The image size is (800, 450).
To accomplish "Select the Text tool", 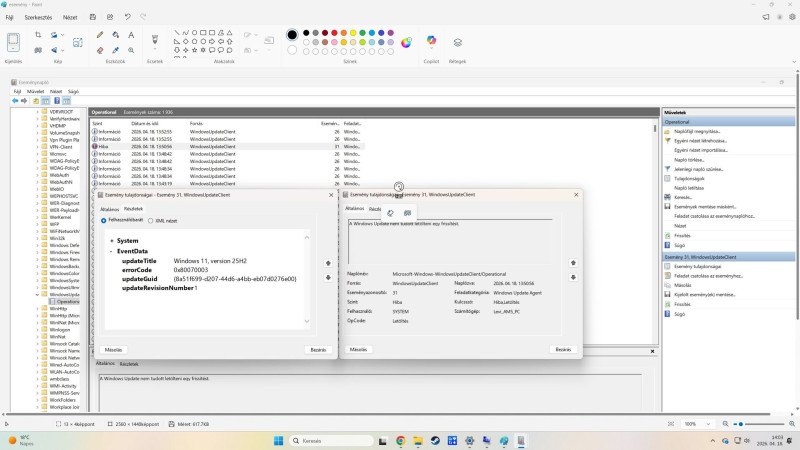I will coord(131,35).
